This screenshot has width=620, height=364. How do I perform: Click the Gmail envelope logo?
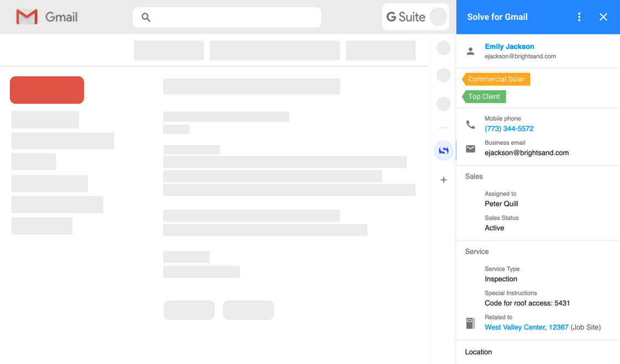pos(27,17)
